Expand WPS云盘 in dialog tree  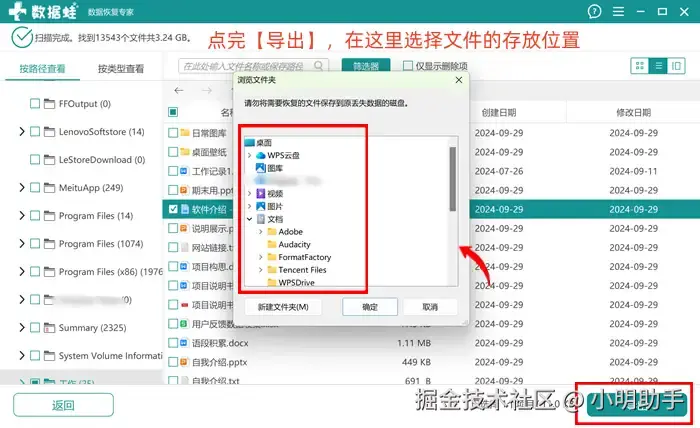pyautogui.click(x=250, y=155)
